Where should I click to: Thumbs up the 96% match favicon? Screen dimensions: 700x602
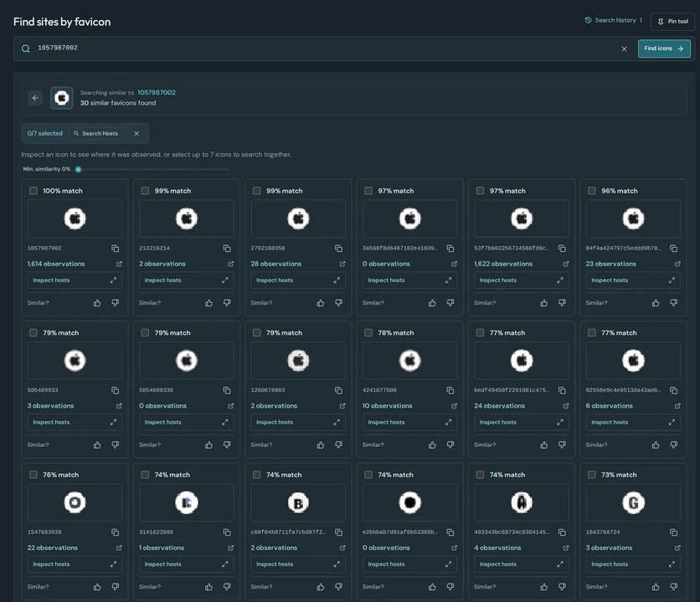pyautogui.click(x=656, y=303)
